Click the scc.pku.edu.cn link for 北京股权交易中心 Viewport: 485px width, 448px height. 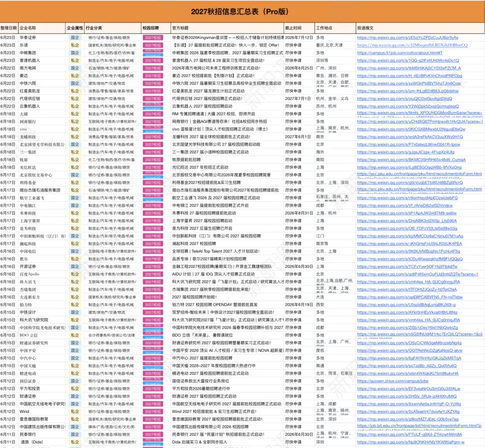point(419,174)
